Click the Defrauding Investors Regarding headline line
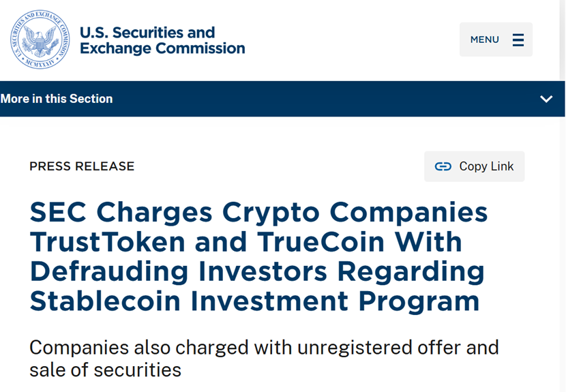This screenshot has height=392, width=566. pos(257,271)
